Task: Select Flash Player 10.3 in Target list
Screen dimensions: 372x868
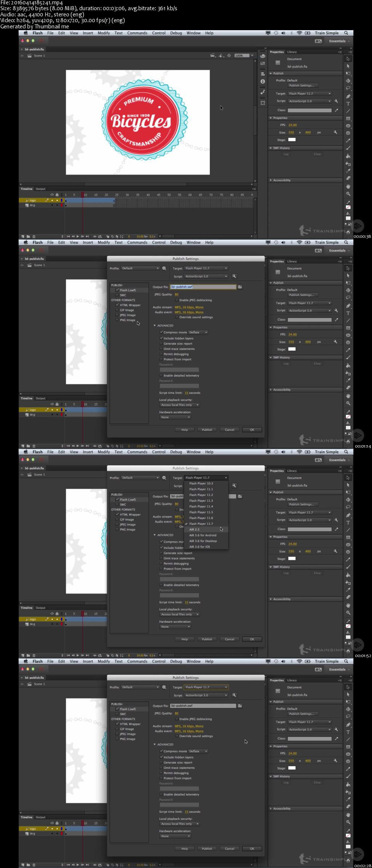Action: coord(201,484)
